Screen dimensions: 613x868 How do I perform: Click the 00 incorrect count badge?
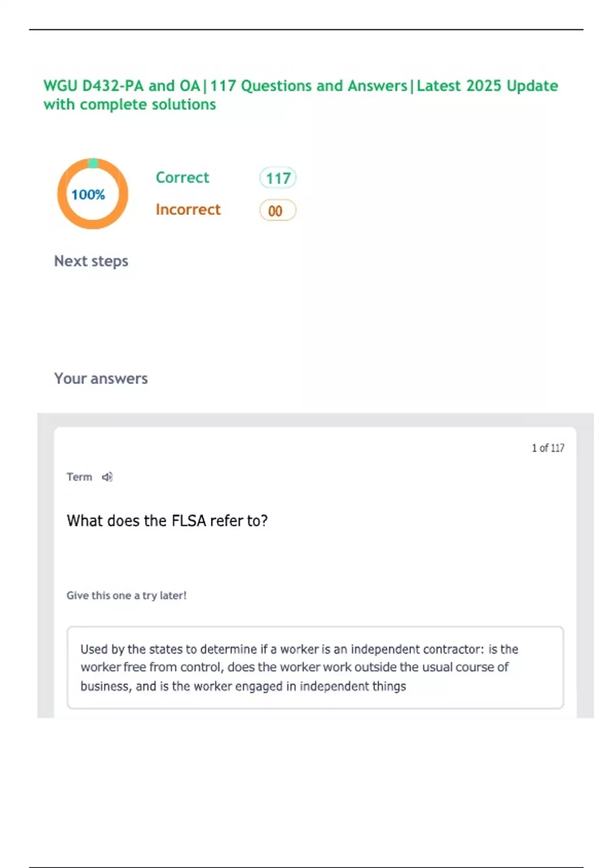coord(277,210)
